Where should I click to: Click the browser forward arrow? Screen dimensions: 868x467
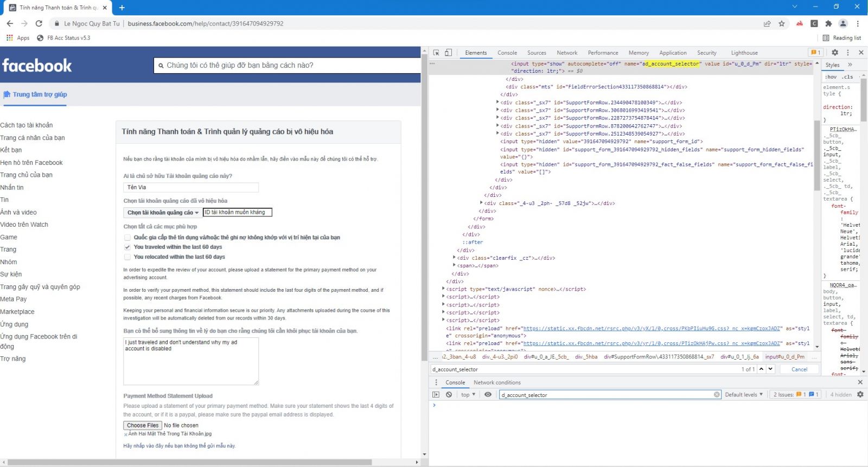24,23
